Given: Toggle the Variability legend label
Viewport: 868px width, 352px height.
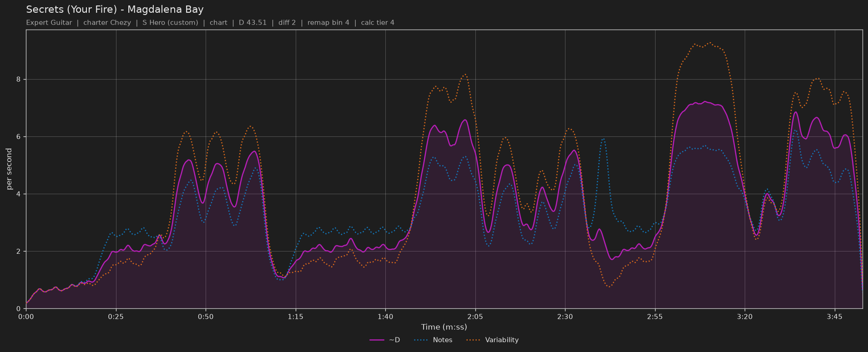Looking at the screenshot, I should (502, 340).
